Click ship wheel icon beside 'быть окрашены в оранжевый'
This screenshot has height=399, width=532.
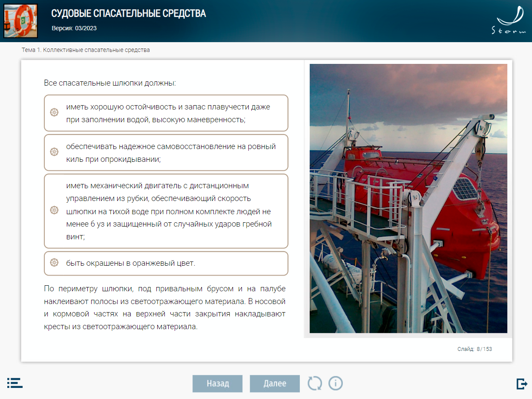[54, 263]
